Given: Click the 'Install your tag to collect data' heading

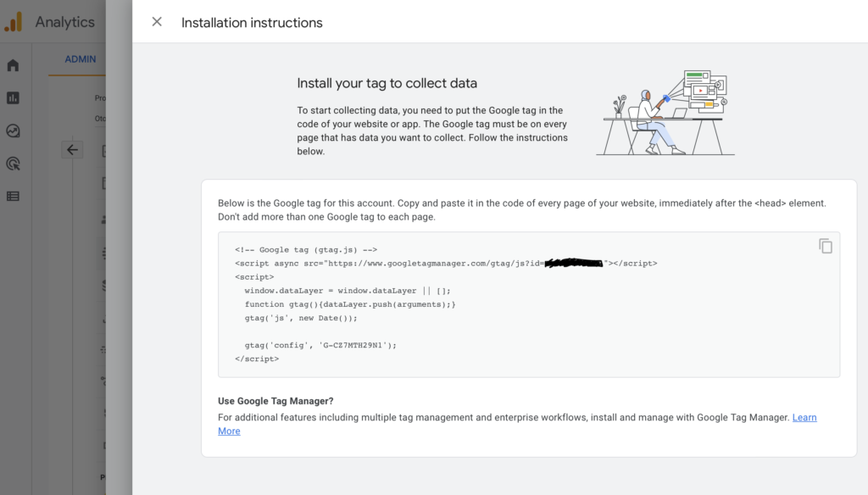Looking at the screenshot, I should tap(387, 83).
